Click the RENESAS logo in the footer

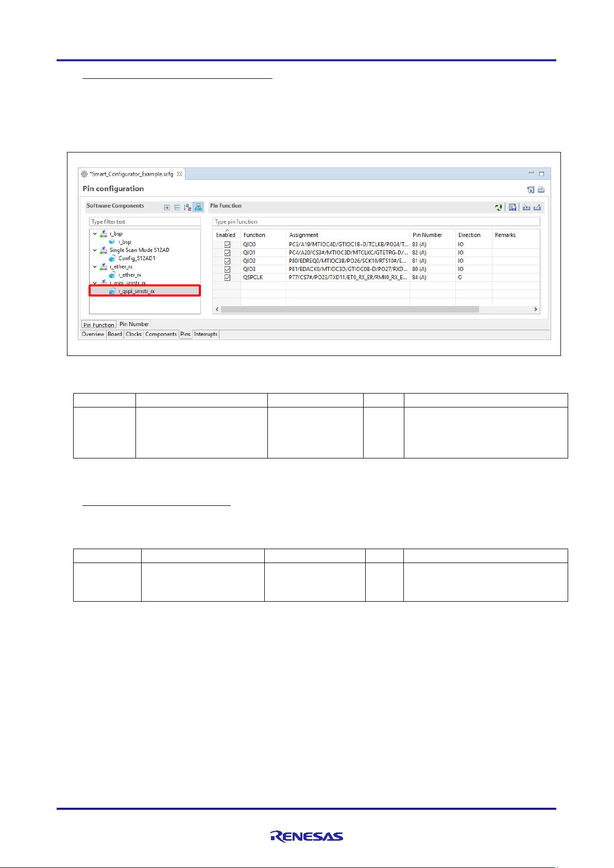pyautogui.click(x=307, y=837)
